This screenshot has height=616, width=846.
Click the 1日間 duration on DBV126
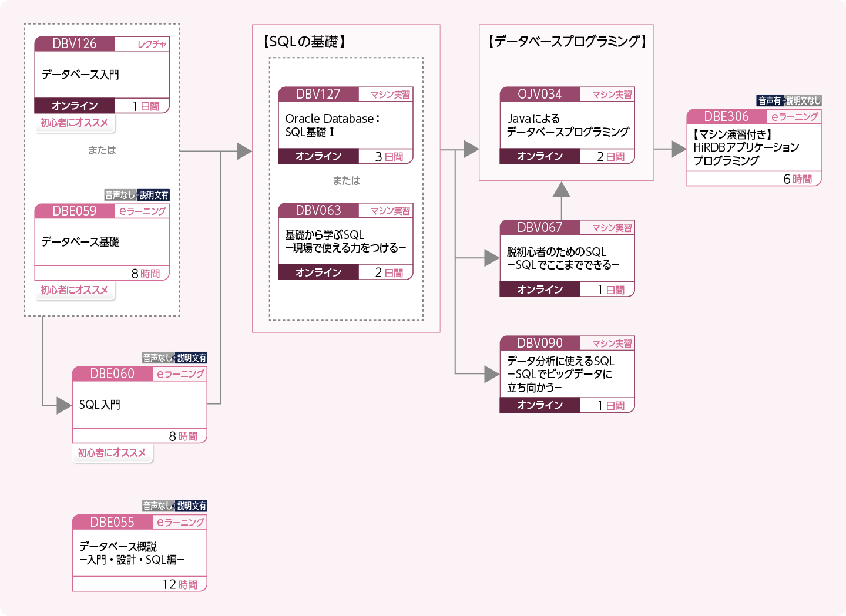[146, 106]
